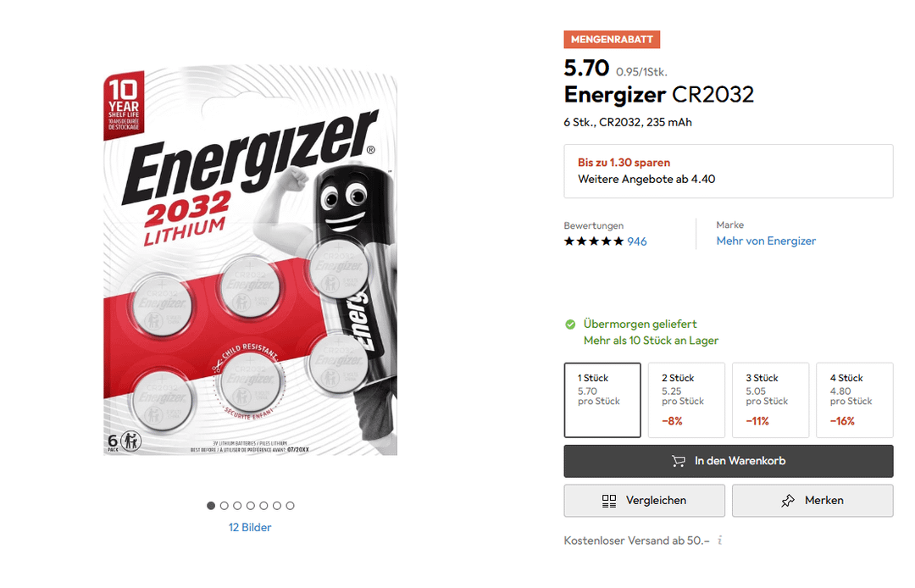Jump to the last image carousel dot
The image size is (915, 588).
click(290, 506)
